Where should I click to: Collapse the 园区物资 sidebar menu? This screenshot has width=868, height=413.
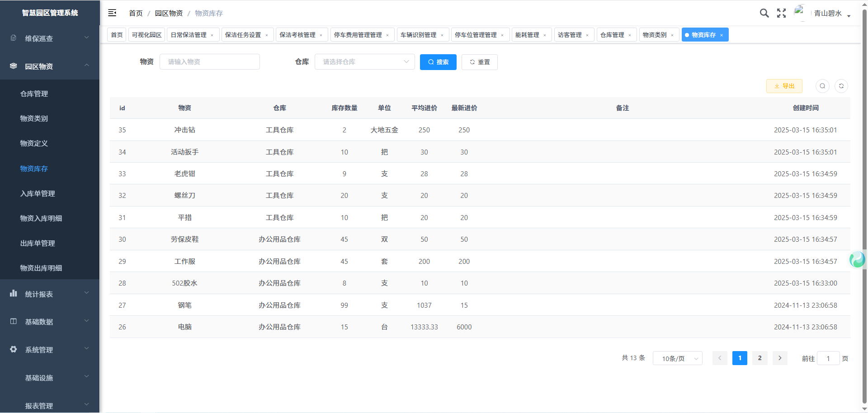click(x=50, y=66)
